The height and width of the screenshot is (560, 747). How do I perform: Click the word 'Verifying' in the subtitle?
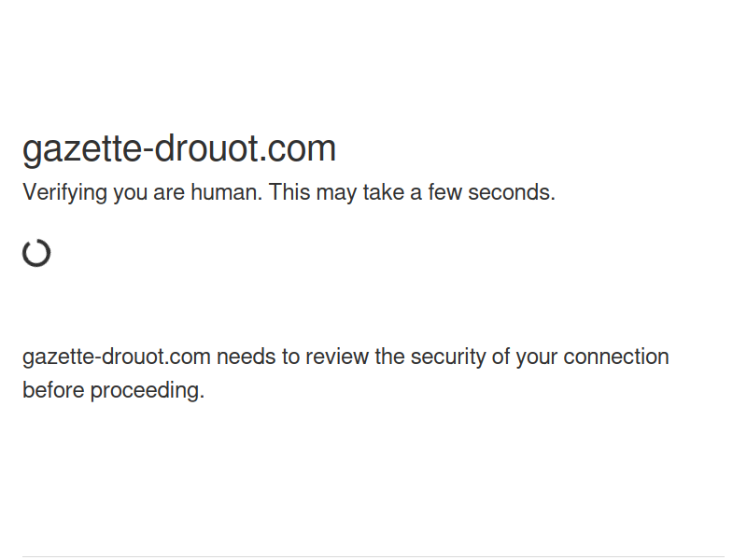(x=64, y=192)
